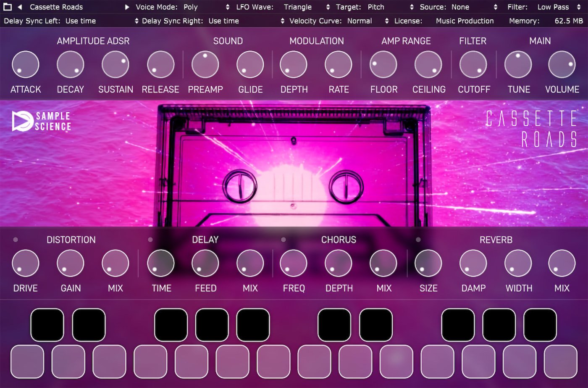Adjust the main VOLUME knob
The width and height of the screenshot is (588, 388).
[562, 65]
